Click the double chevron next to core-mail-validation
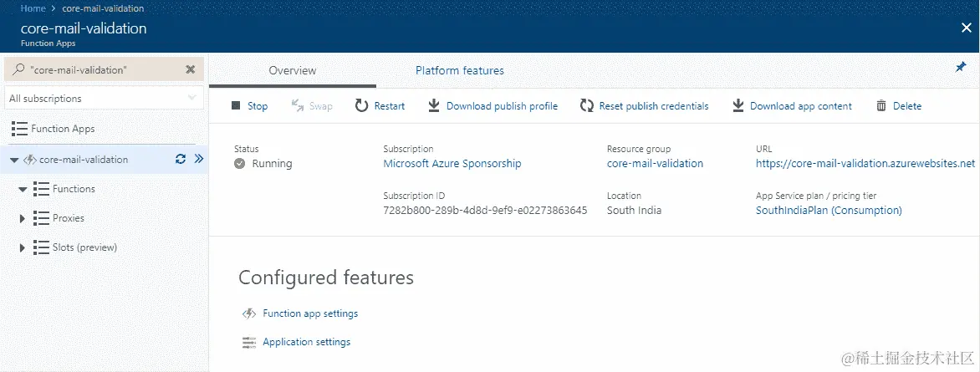980x372 pixels. pos(199,159)
